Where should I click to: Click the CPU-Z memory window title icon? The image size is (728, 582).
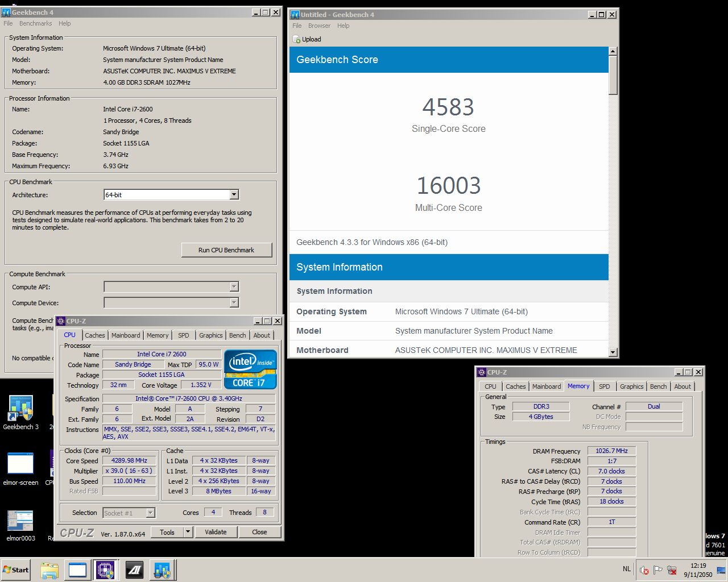pos(482,372)
